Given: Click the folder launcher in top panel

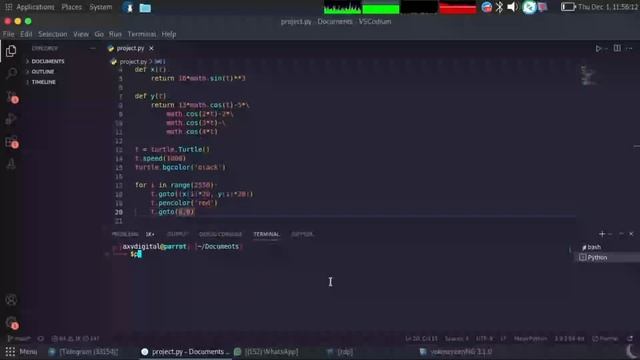Looking at the screenshot, I should [x=145, y=8].
